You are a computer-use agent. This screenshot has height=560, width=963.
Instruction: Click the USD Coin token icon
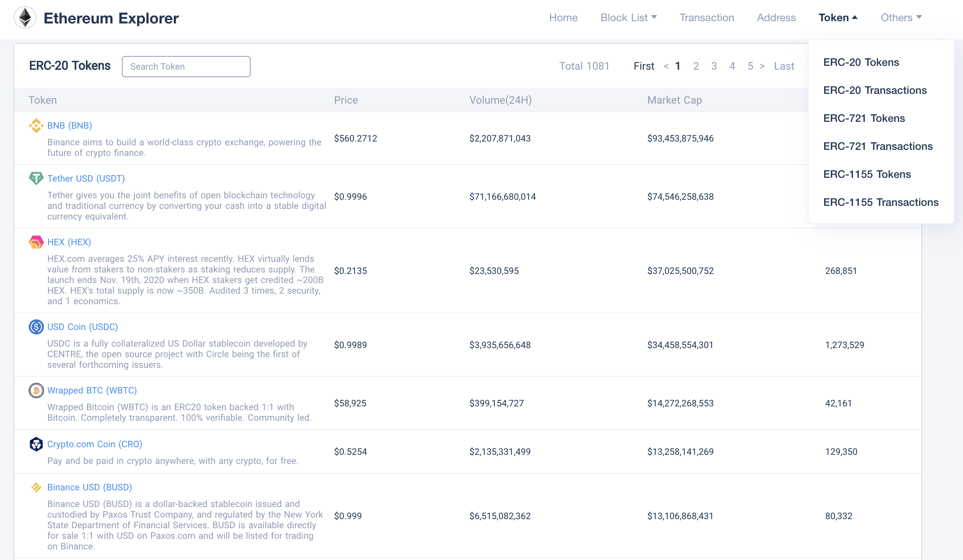point(36,327)
